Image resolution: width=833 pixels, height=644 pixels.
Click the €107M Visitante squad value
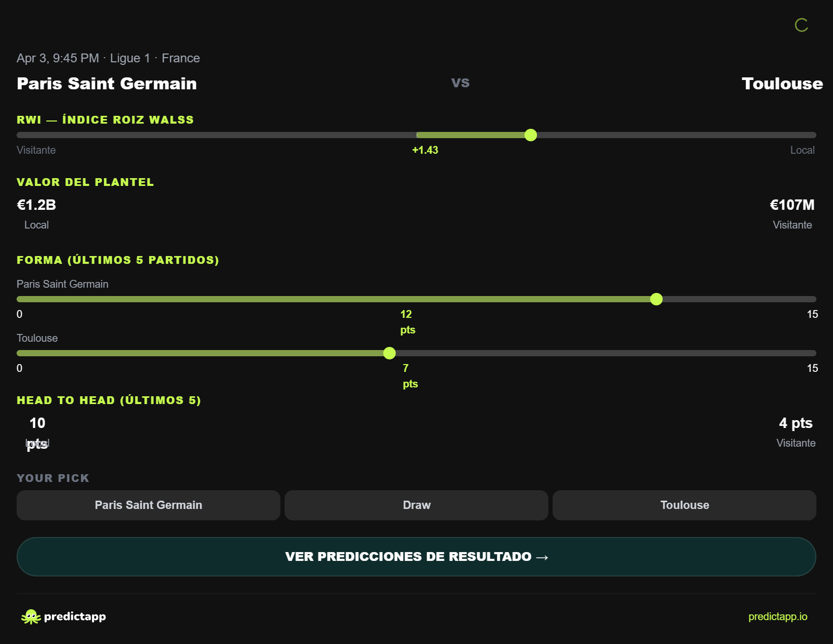[x=791, y=205]
